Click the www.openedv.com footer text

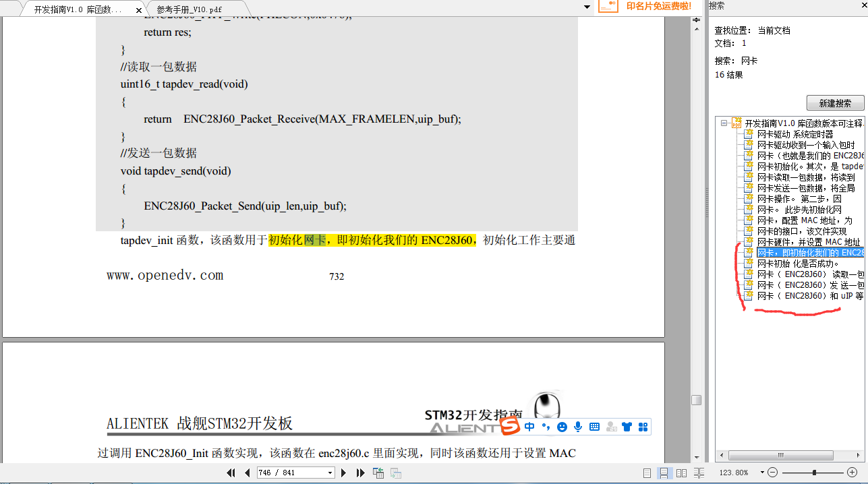coord(165,275)
